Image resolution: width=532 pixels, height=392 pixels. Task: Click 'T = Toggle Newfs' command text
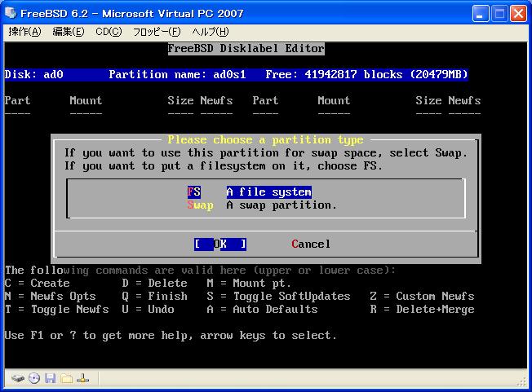click(x=56, y=310)
